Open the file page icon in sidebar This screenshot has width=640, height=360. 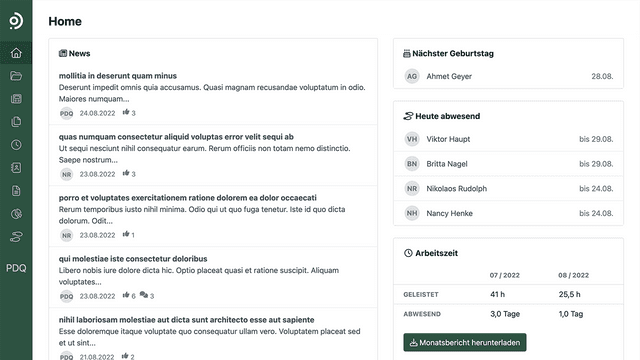(x=16, y=191)
